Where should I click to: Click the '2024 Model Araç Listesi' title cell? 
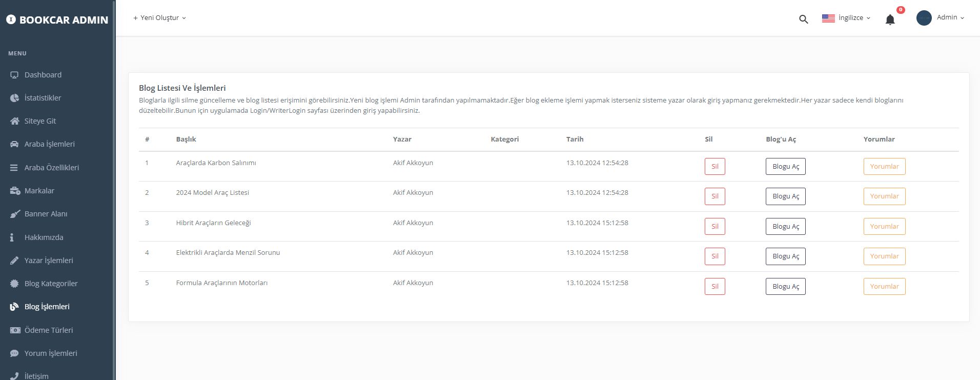point(212,193)
